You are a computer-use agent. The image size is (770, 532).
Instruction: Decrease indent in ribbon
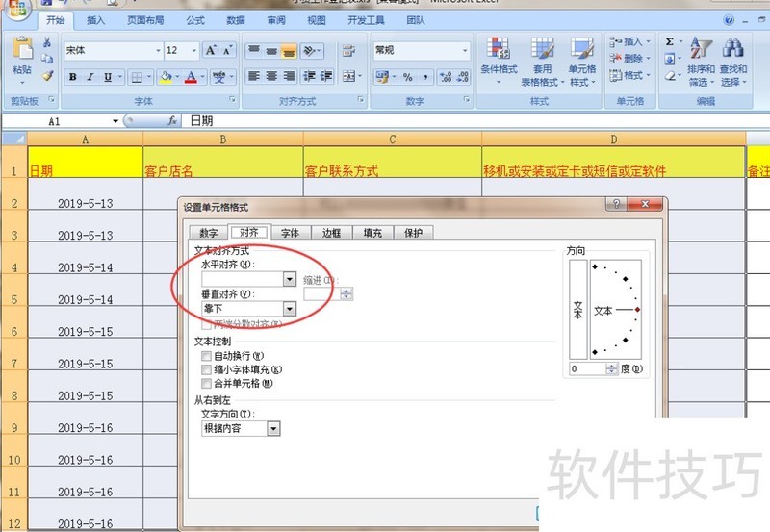tap(309, 76)
